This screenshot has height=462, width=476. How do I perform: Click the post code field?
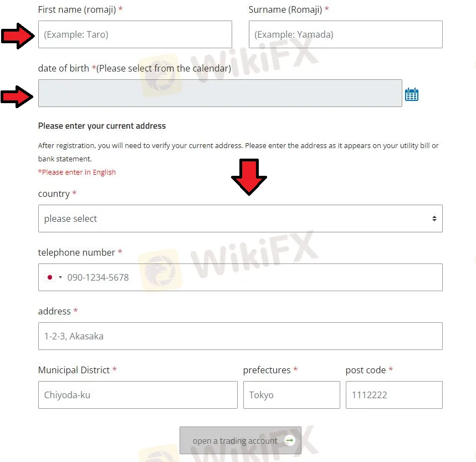point(394,395)
